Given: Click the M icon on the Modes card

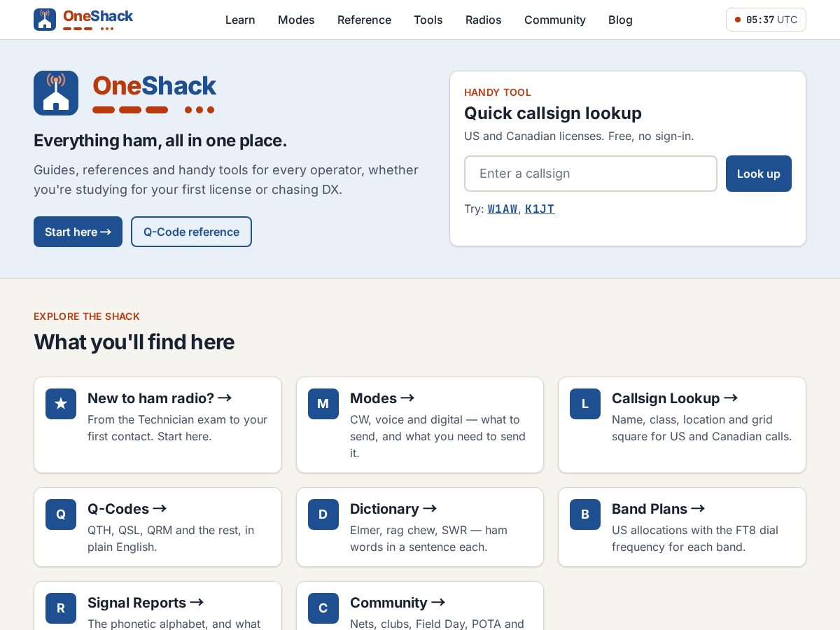Looking at the screenshot, I should 323,404.
